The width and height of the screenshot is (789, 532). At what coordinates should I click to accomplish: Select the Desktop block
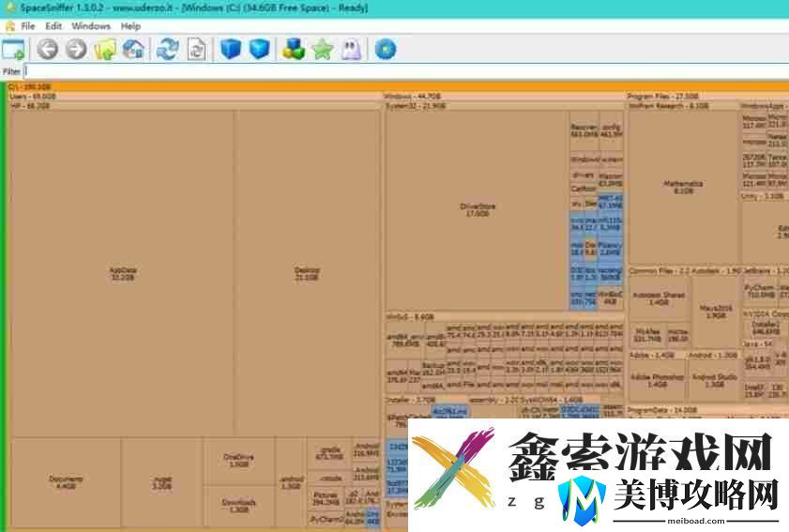pyautogui.click(x=307, y=274)
